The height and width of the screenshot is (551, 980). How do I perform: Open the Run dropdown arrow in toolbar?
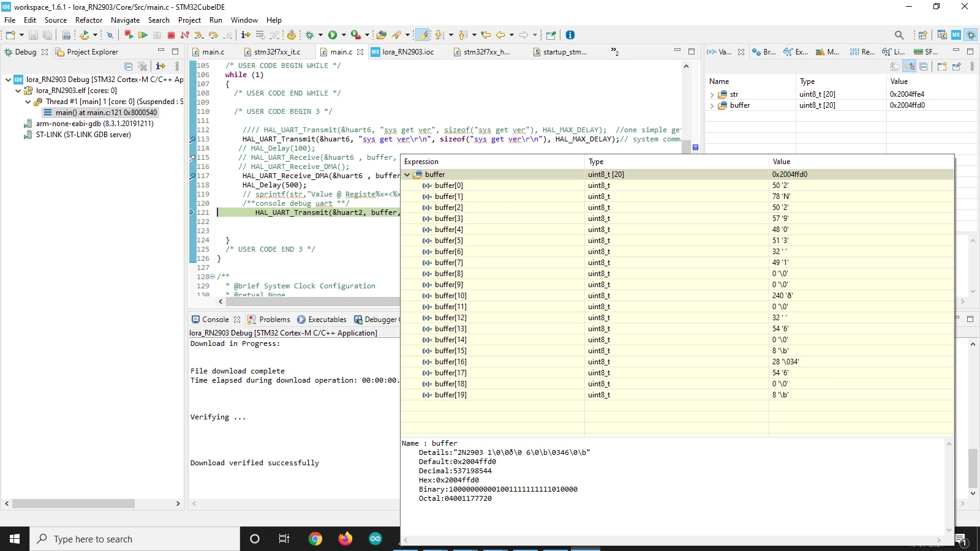click(x=344, y=35)
